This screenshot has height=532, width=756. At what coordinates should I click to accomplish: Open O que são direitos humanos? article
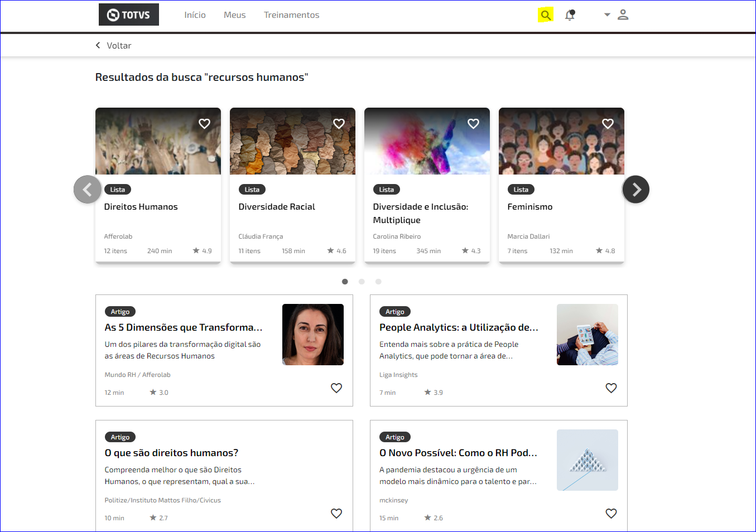(171, 453)
